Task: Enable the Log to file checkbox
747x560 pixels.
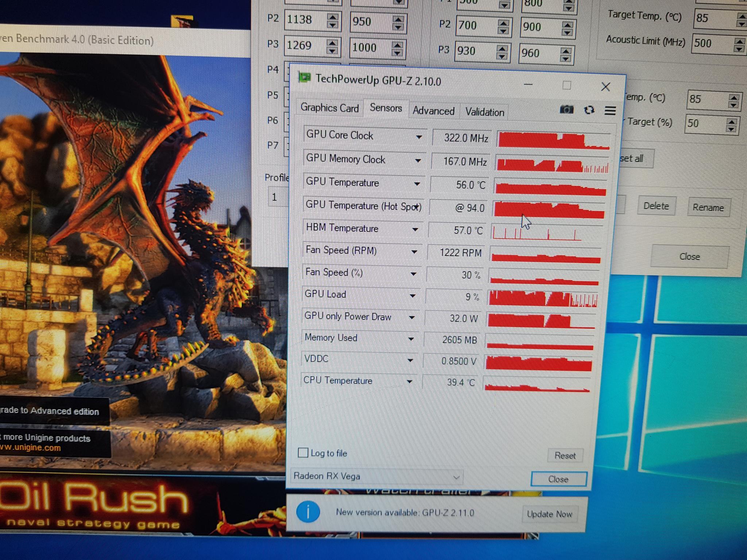Action: (303, 453)
